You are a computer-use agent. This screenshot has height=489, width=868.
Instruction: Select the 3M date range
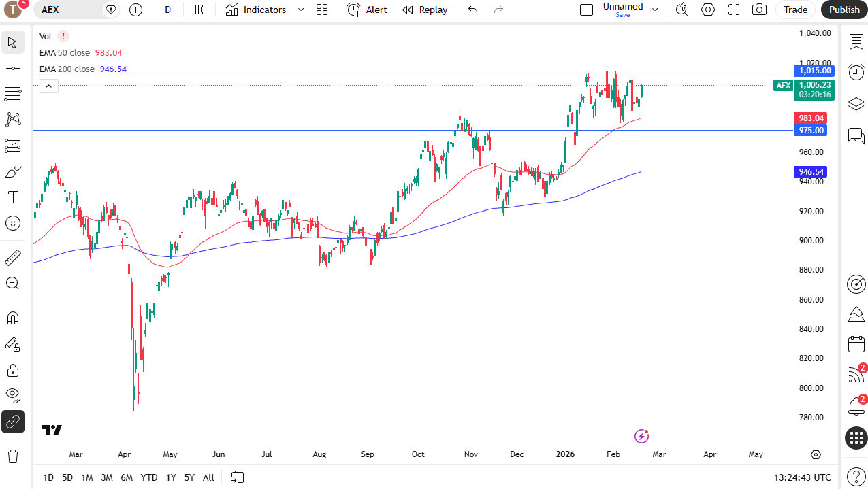click(107, 477)
